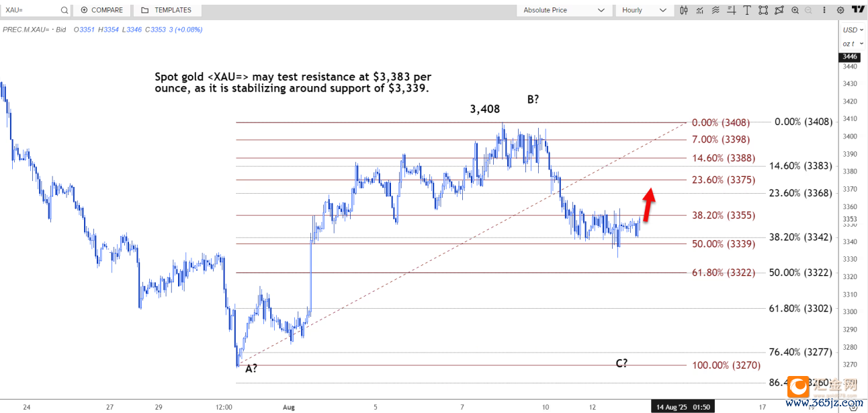Click the 14 Aug '25 01:50 time label

click(x=684, y=407)
